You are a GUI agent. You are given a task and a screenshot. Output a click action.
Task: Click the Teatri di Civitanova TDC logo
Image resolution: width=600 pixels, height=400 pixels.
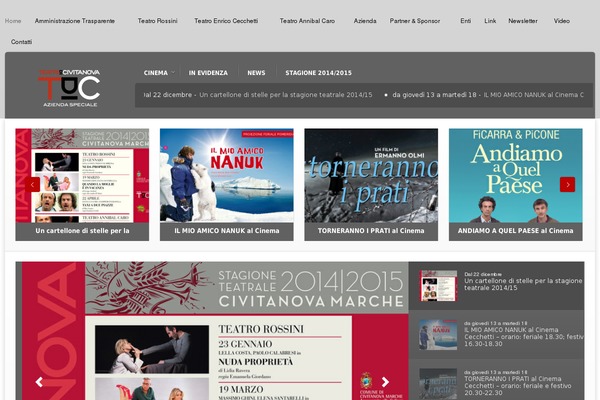69,88
